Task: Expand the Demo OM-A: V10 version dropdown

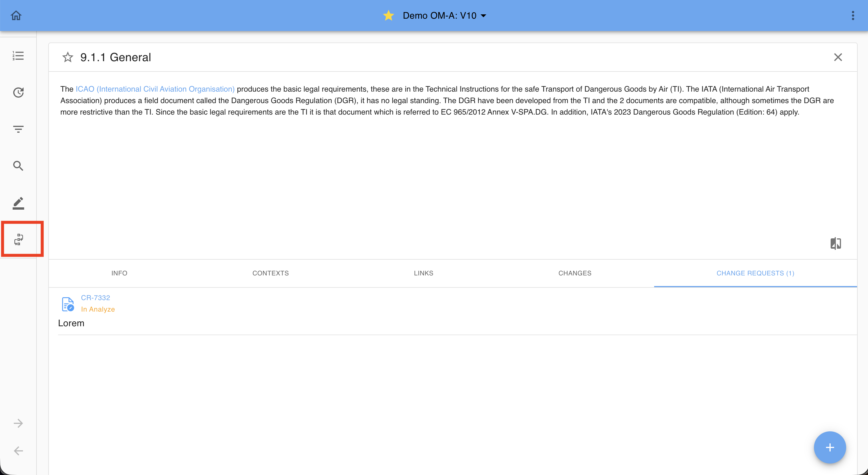Action: [483, 16]
